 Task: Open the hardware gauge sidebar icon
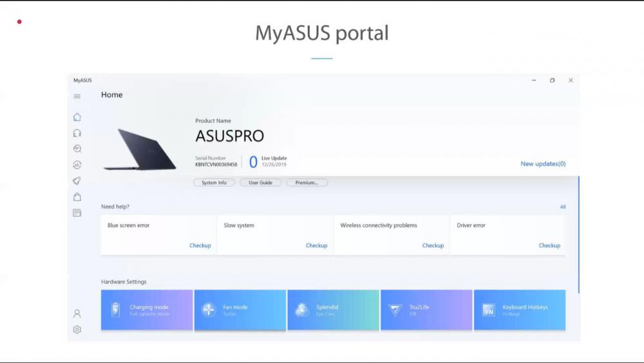click(77, 165)
